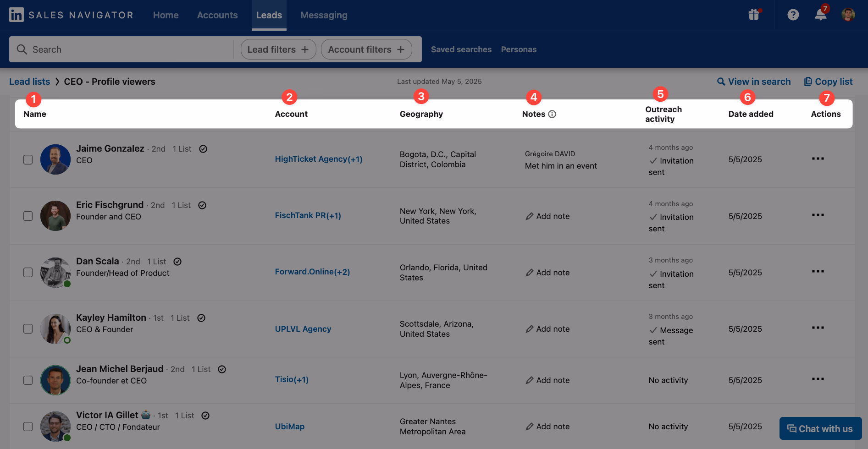Add note for Jean Michel Berjaud

tap(547, 380)
